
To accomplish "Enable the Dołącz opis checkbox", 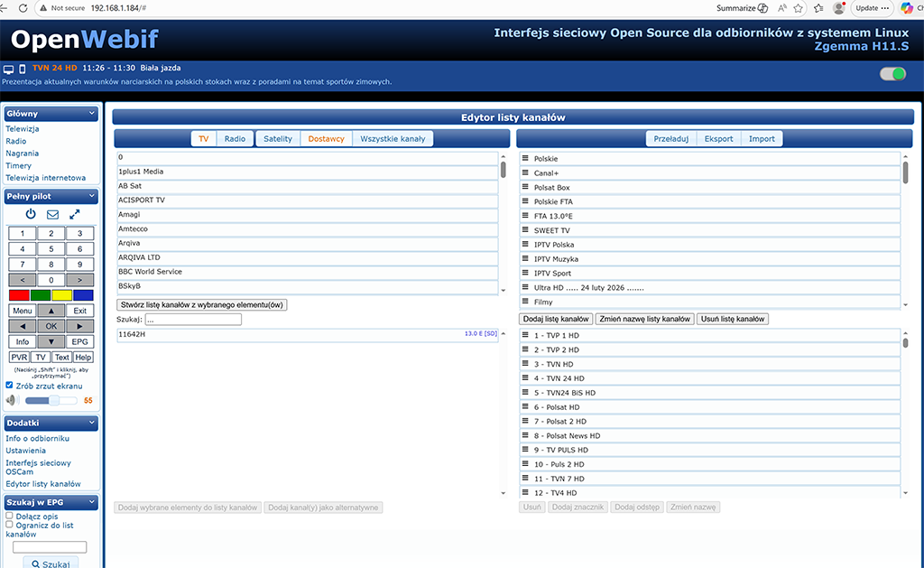I will pos(10,517).
